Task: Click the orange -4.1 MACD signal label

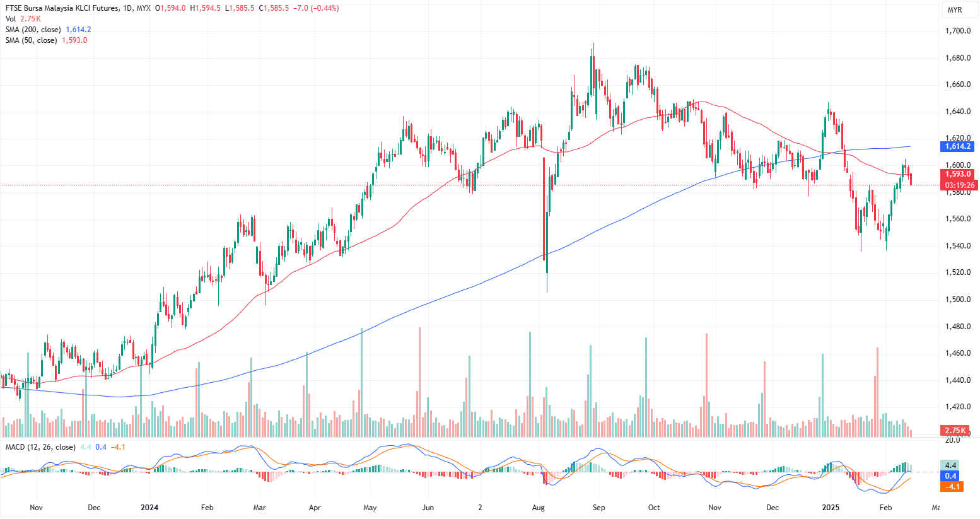Action: pos(952,487)
